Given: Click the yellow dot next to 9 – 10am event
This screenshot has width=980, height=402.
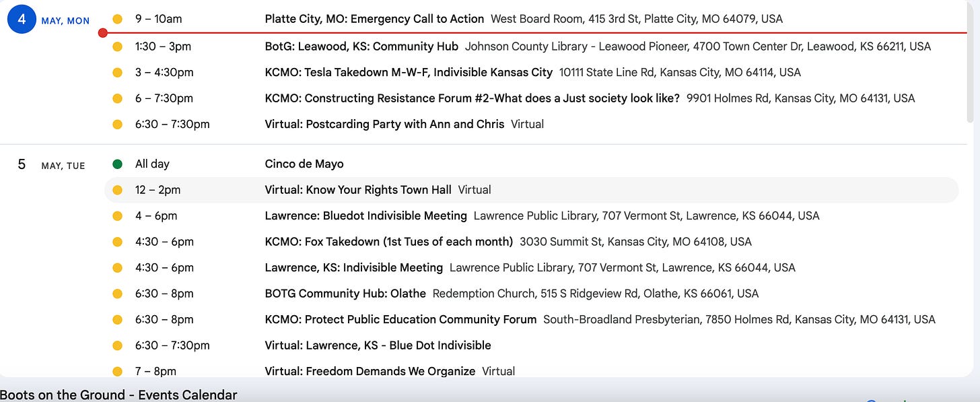Looking at the screenshot, I should (118, 19).
